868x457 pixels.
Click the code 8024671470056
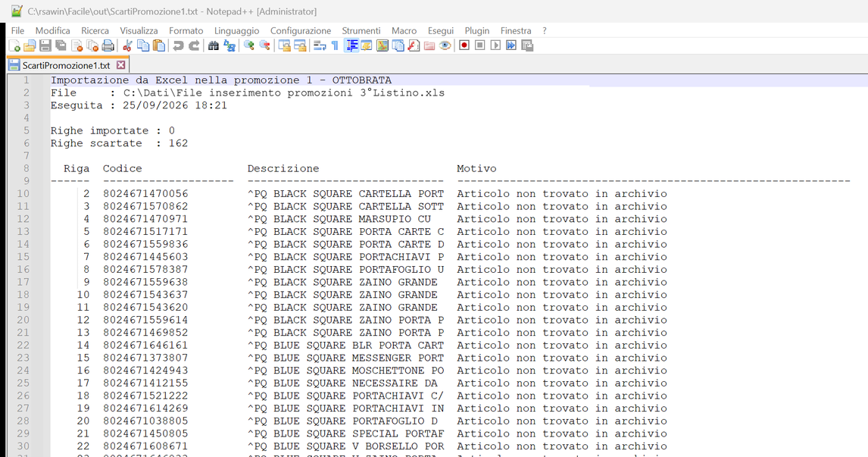pyautogui.click(x=145, y=194)
